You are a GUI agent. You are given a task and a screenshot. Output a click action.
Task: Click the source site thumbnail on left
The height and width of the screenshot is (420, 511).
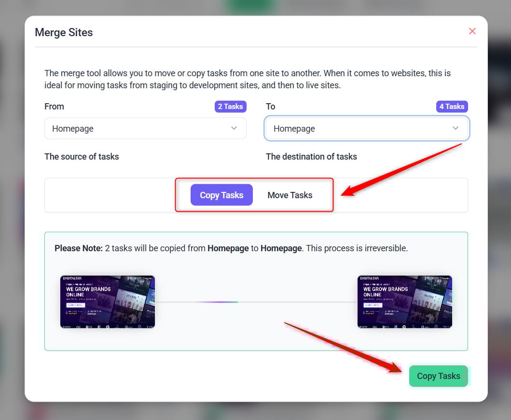108,302
